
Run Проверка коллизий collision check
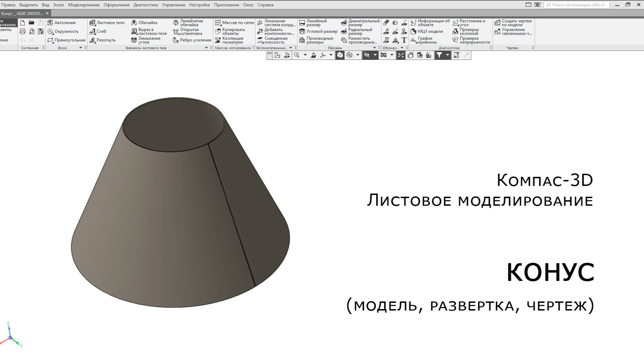click(x=466, y=31)
